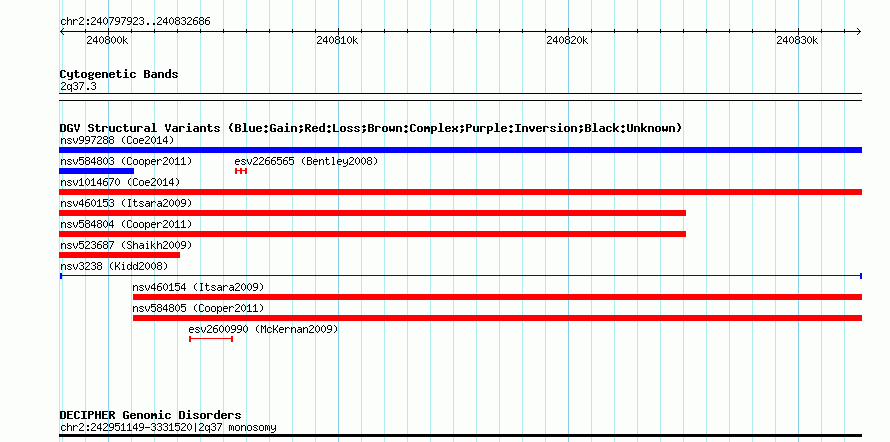This screenshot has height=442, width=890.
Task: Click the nsv3238 (Kidd2008) label
Action: coord(114,266)
